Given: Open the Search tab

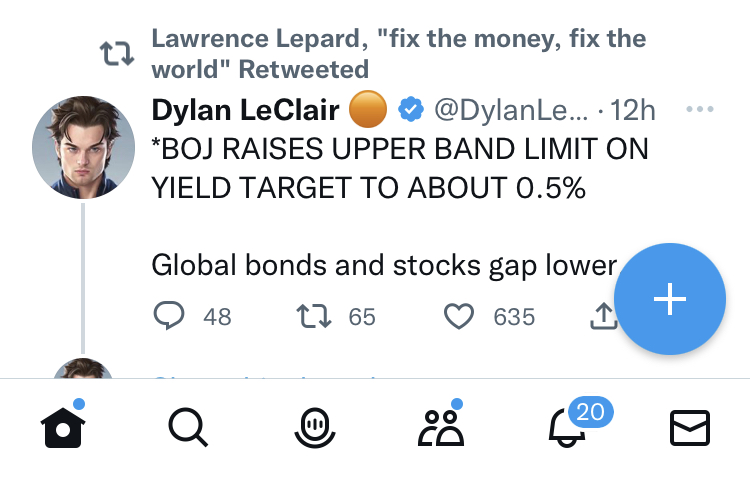Looking at the screenshot, I should click(x=187, y=428).
